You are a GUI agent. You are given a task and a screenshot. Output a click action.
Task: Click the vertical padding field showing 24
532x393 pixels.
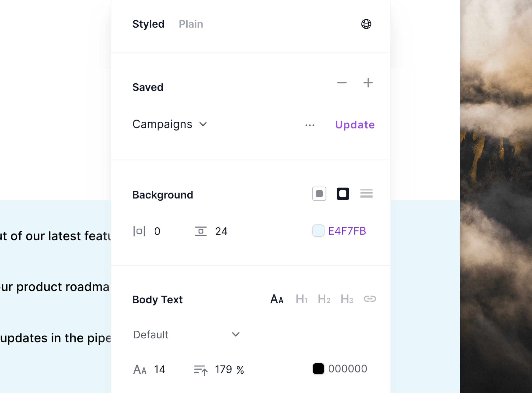(211, 231)
